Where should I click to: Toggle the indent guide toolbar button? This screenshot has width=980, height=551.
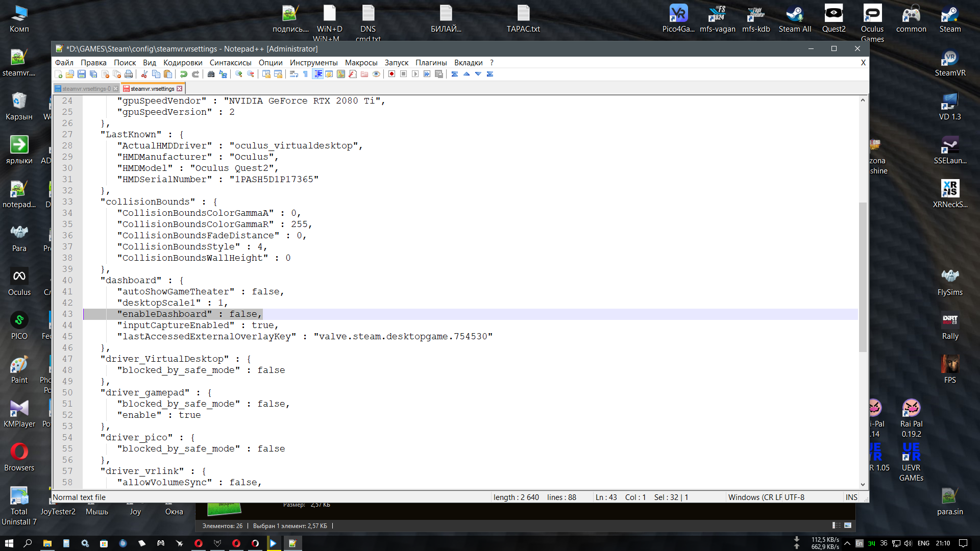click(x=317, y=74)
